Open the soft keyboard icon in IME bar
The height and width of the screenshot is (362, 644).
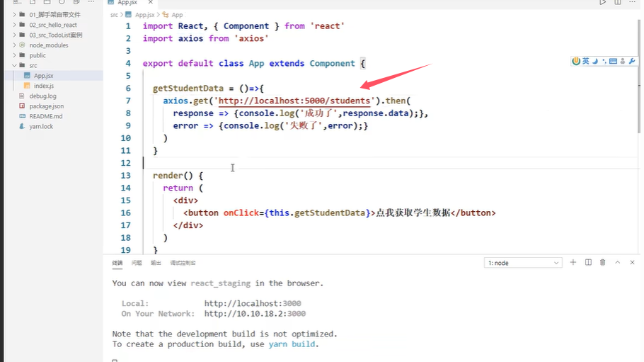[x=613, y=61]
